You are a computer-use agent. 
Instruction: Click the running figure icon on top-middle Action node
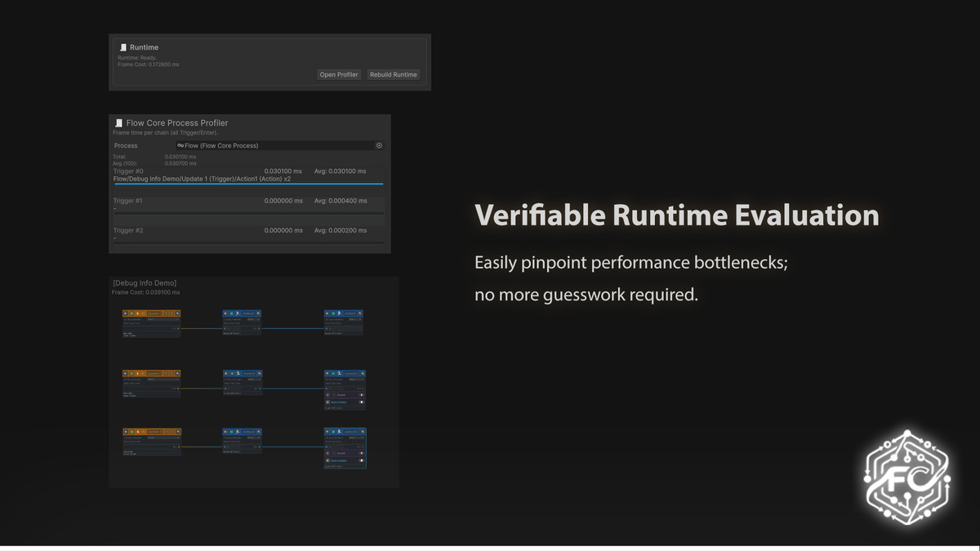coord(238,313)
